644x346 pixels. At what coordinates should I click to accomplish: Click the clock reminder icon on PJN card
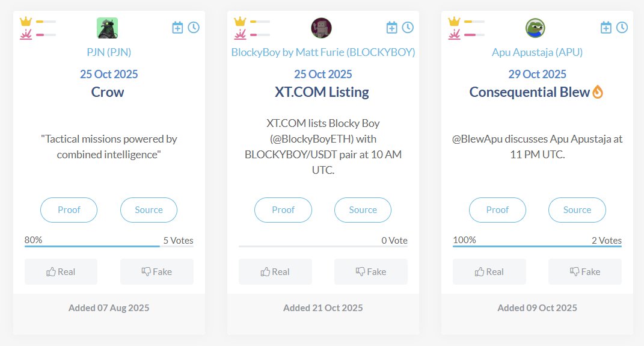[x=194, y=28]
